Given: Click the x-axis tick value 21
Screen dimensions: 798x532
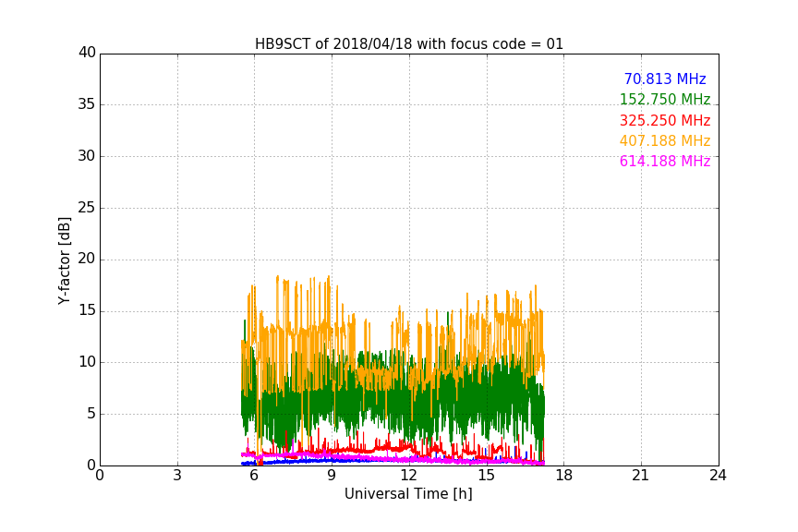Looking at the screenshot, I should [641, 476].
